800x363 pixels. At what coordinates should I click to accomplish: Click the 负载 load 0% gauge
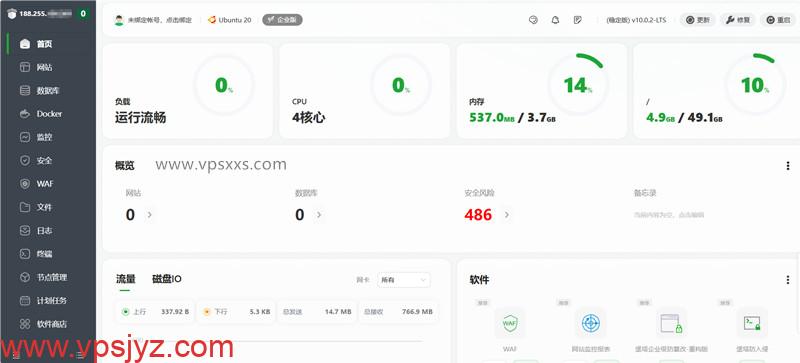(x=223, y=85)
